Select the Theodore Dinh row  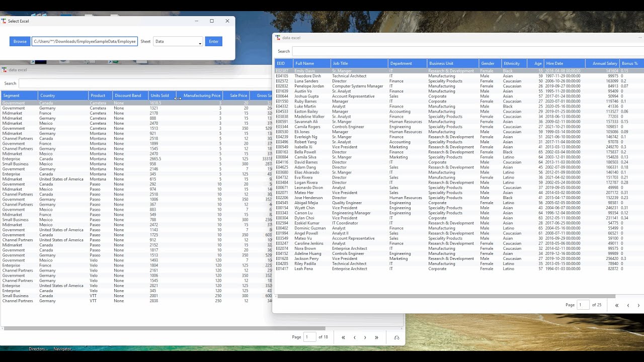click(308, 76)
